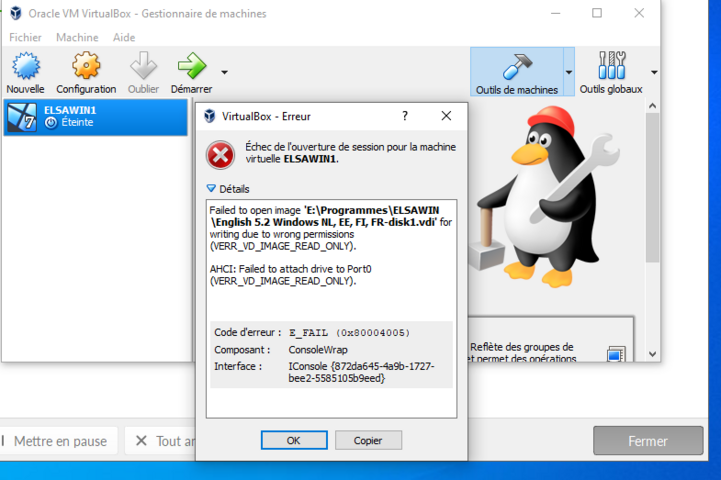Collapse the Détails disclosure triangle
The width and height of the screenshot is (721, 480).
pyautogui.click(x=211, y=189)
